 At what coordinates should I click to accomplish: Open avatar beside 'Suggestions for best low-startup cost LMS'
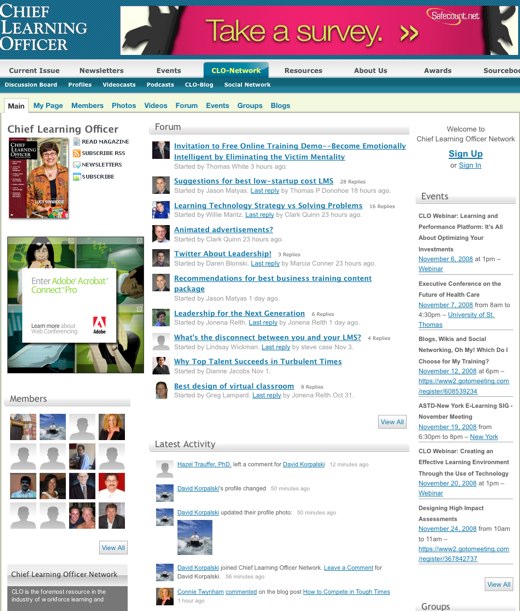pyautogui.click(x=161, y=185)
